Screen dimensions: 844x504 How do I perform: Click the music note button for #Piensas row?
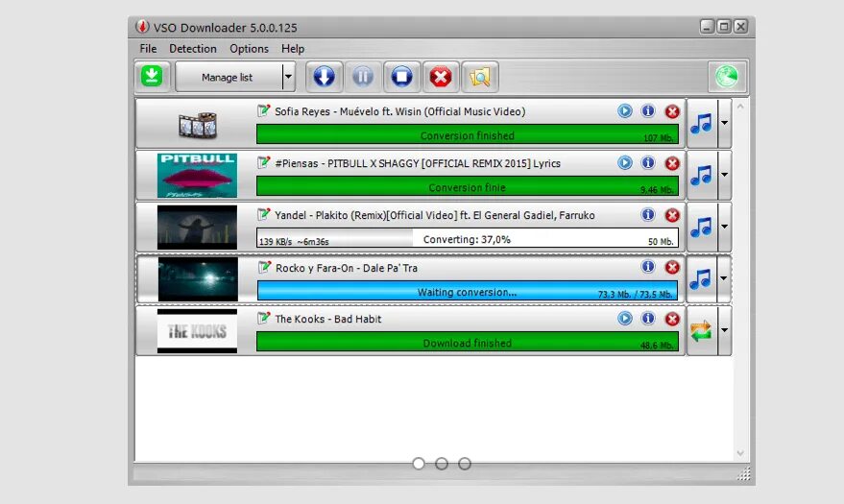(701, 175)
